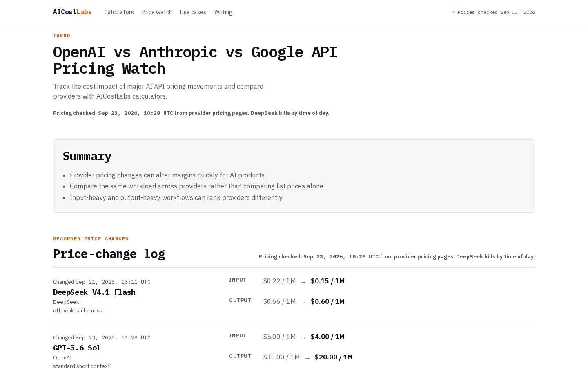
Task: Click the green status dot beside Prices checked
Action: point(454,12)
